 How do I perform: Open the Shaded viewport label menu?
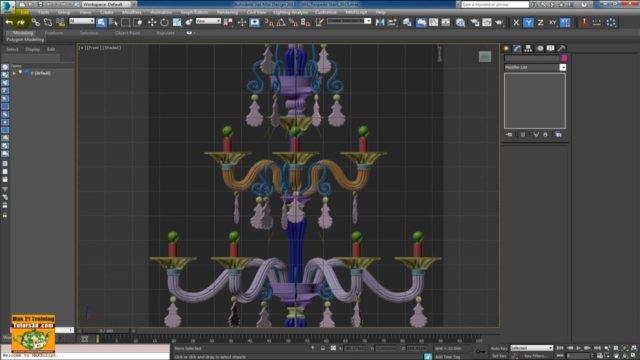point(112,48)
